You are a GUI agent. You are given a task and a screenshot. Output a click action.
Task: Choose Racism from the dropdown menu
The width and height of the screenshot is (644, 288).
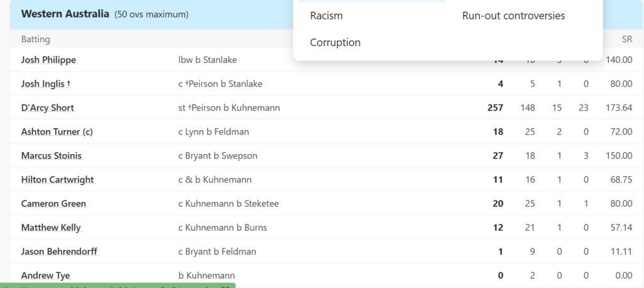pyautogui.click(x=326, y=16)
